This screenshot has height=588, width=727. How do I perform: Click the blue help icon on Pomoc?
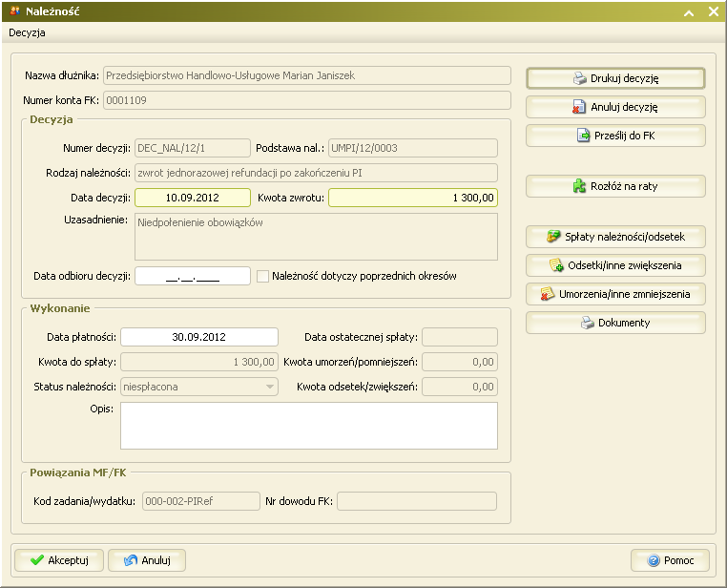(654, 560)
